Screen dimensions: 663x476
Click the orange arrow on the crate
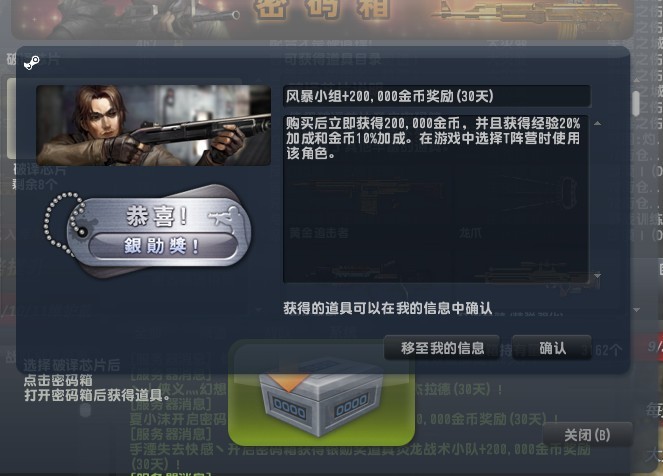coord(289,382)
